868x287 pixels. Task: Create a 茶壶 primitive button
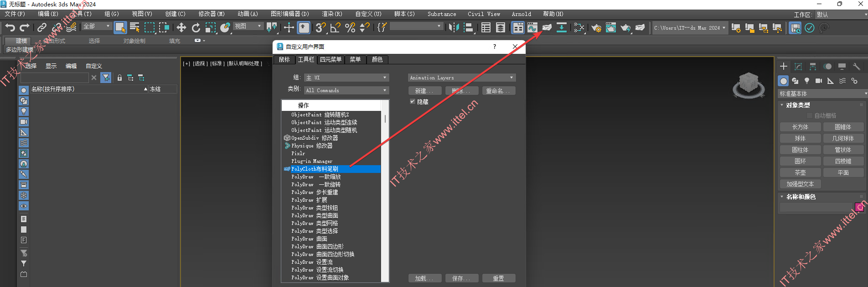(800, 172)
